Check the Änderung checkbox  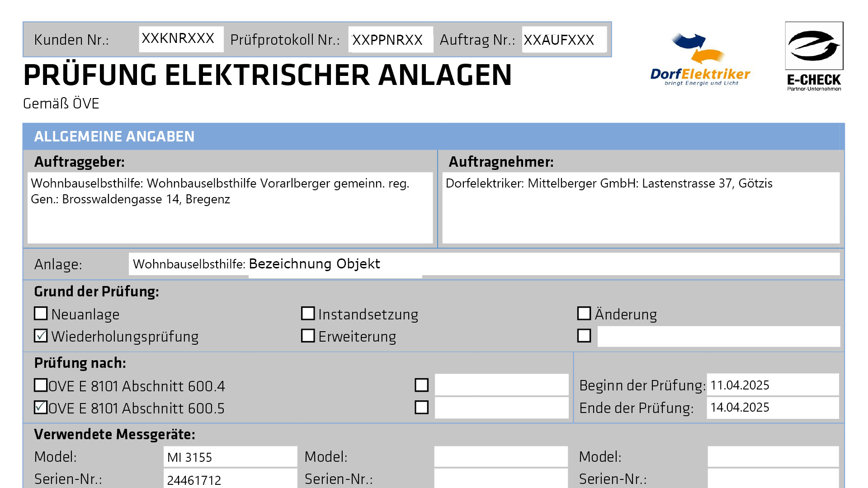click(584, 313)
